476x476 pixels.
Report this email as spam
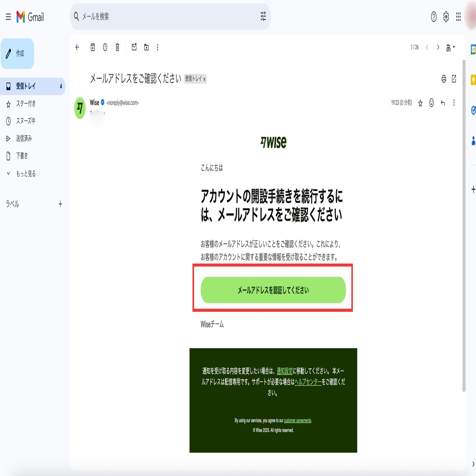[x=105, y=48]
